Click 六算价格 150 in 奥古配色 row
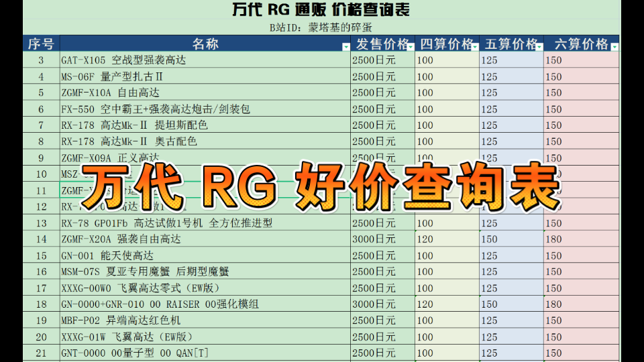Viewport: 644px width, 362px height. click(x=581, y=141)
